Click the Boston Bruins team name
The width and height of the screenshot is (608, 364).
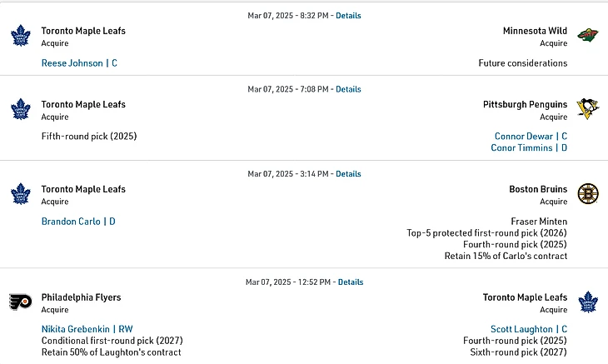tap(538, 189)
